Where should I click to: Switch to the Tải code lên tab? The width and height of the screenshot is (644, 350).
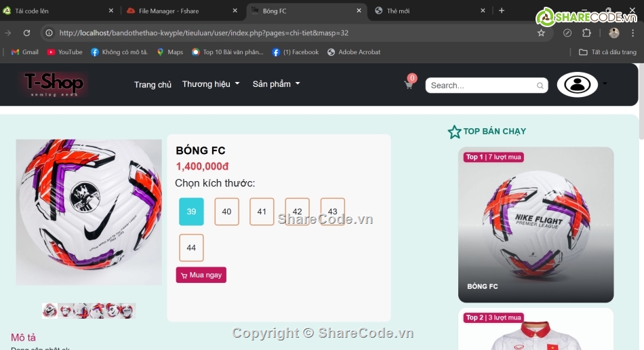[58, 11]
